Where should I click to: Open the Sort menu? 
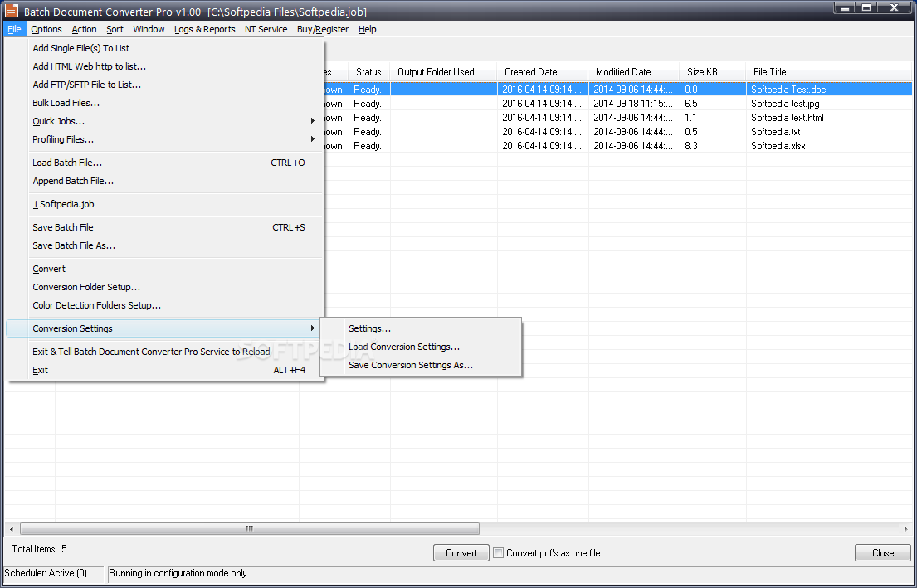[115, 29]
